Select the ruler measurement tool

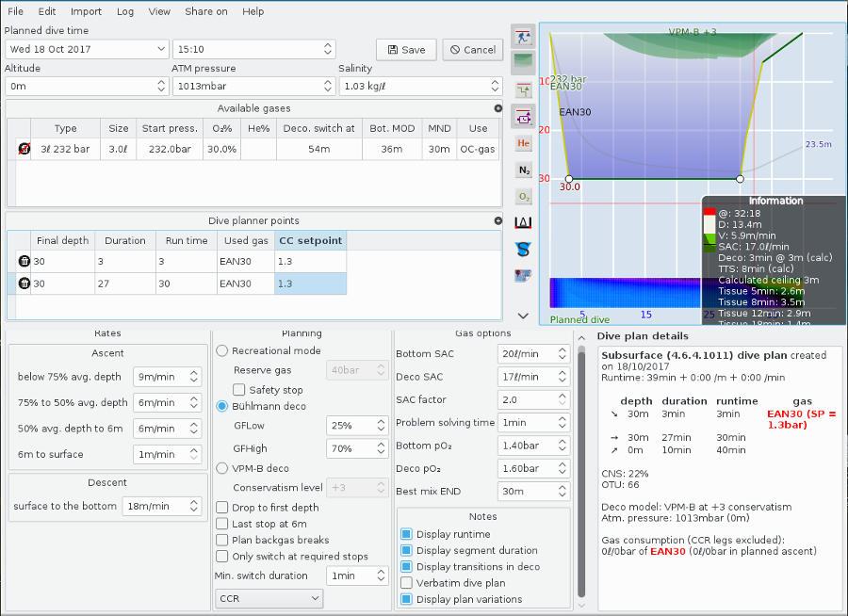click(523, 224)
